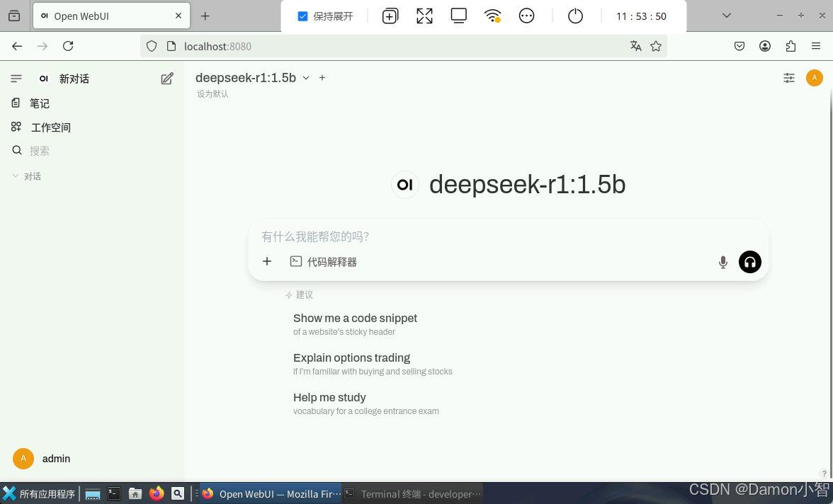Click the page info document icon in address bar
This screenshot has width=833, height=504.
[x=171, y=46]
